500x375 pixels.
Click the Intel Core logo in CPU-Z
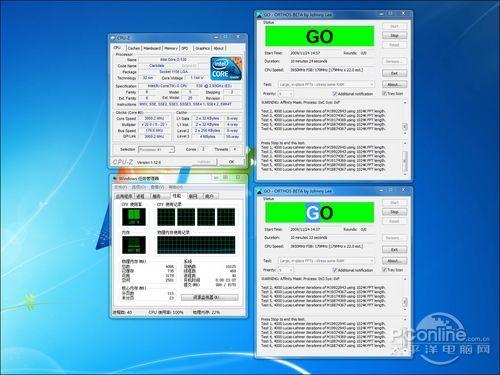[226, 68]
